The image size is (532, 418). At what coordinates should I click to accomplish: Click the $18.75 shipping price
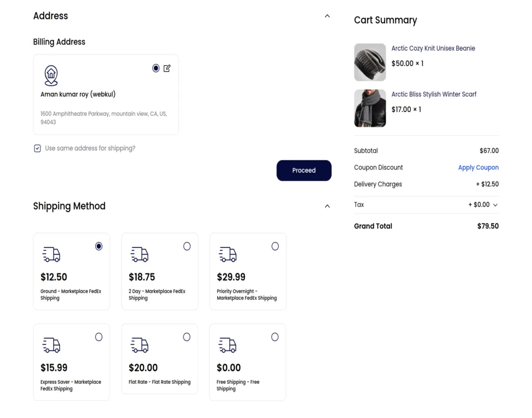click(142, 277)
